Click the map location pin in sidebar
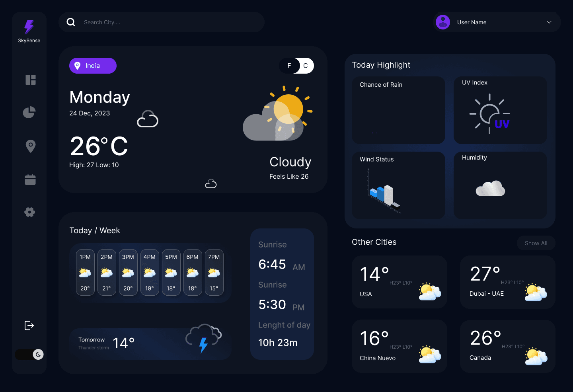 pos(31,146)
